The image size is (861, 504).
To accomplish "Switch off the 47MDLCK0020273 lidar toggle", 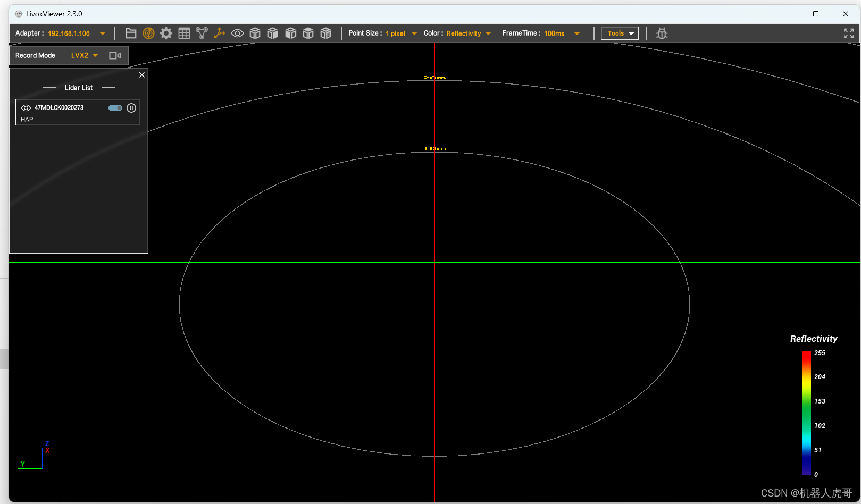I will (x=115, y=108).
